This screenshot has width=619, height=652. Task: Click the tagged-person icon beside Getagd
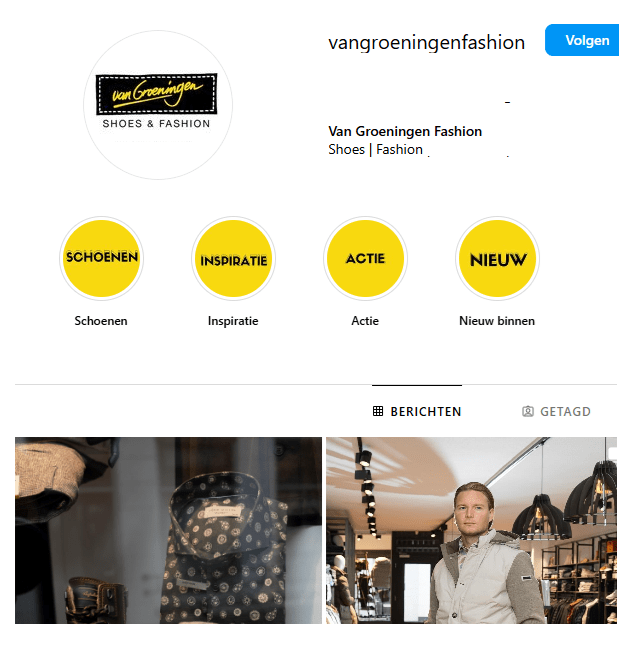pos(528,411)
